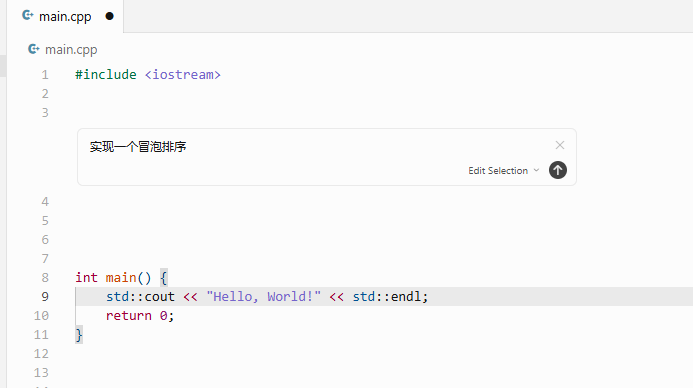Click line number 9 in gutter
This screenshot has width=693, height=388.
[45, 297]
